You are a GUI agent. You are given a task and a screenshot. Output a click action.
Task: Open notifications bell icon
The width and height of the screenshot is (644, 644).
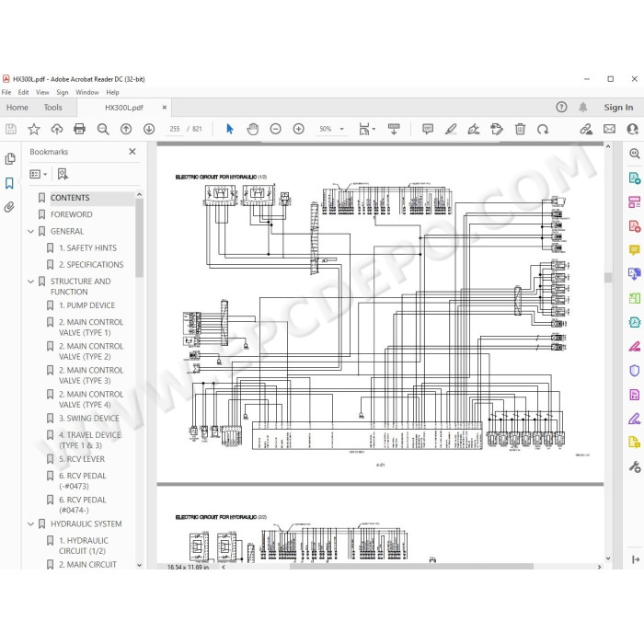point(582,108)
